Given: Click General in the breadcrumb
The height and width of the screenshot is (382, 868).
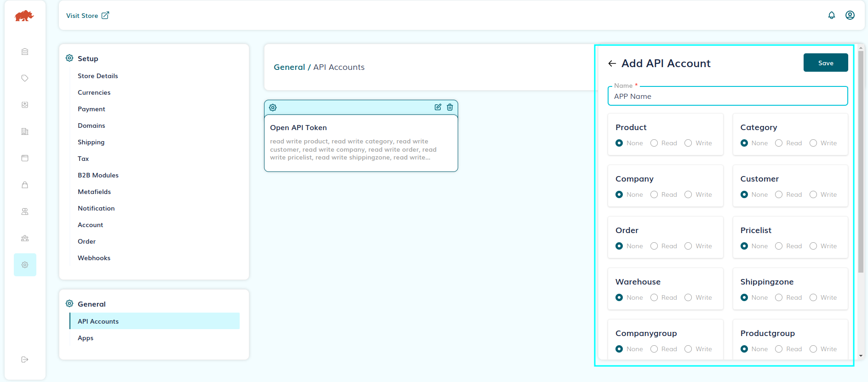Looking at the screenshot, I should pos(289,67).
